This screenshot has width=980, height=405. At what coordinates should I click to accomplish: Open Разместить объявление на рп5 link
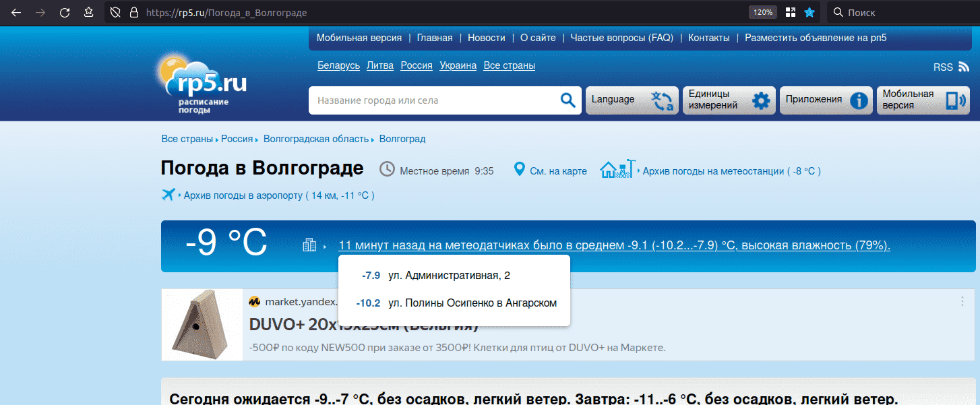pos(816,38)
